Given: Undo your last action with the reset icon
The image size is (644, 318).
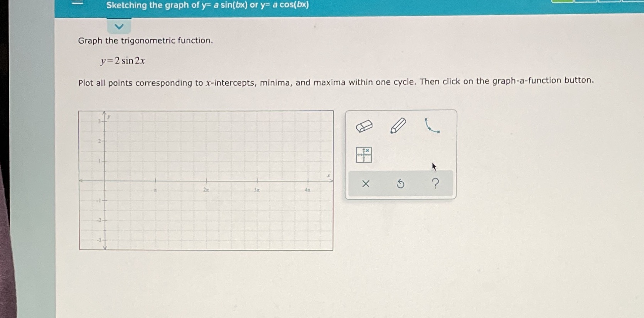Looking at the screenshot, I should tap(400, 184).
